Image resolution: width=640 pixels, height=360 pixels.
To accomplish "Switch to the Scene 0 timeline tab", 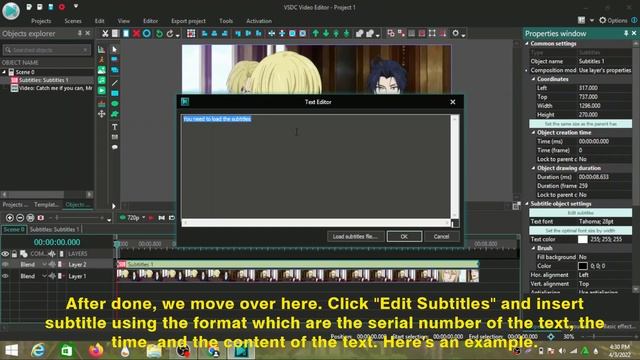I will point(13,229).
